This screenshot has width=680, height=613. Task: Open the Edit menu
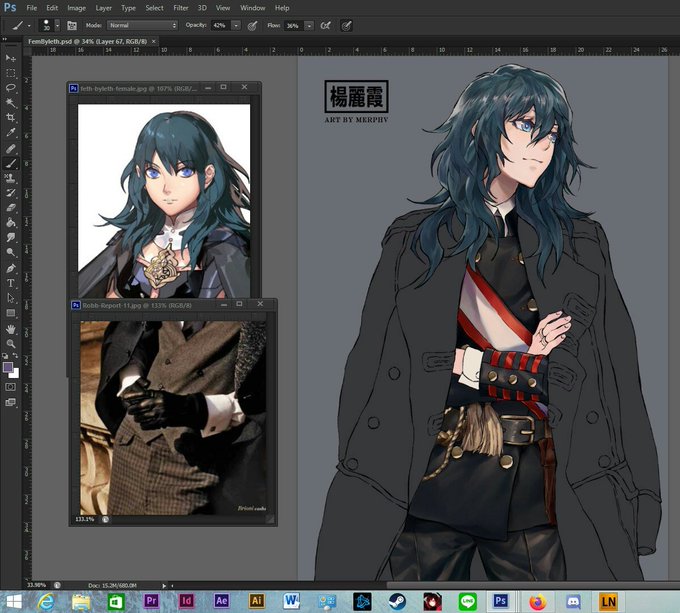coord(52,8)
